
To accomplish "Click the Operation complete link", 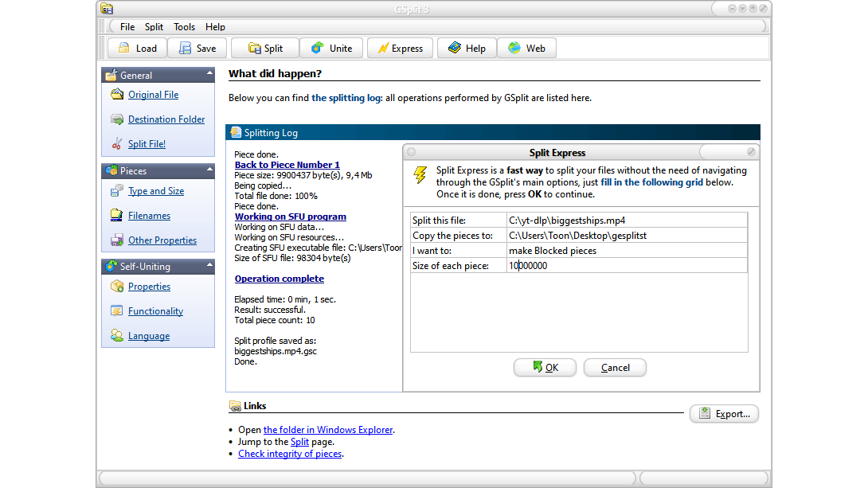I will [279, 279].
